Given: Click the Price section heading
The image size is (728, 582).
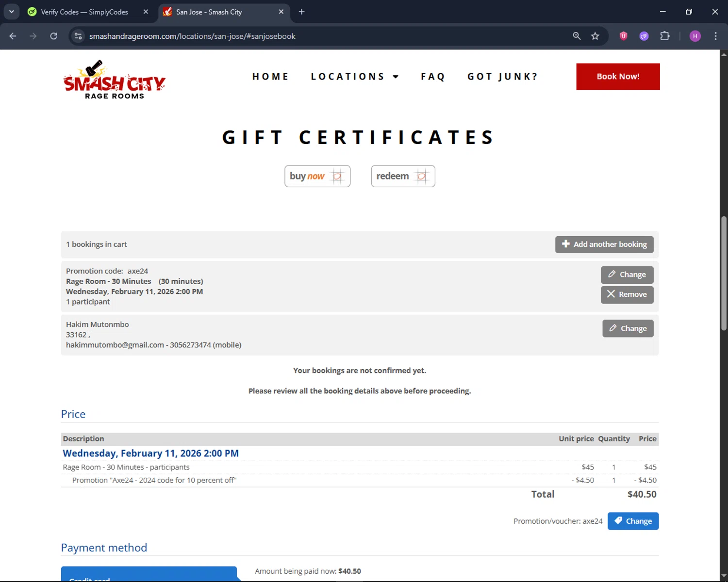Looking at the screenshot, I should 73,414.
